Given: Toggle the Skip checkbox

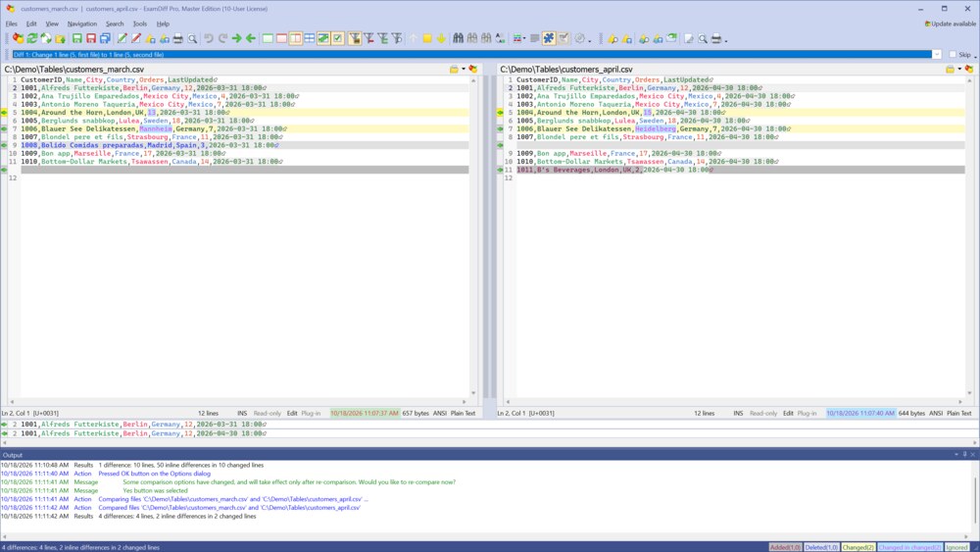Looking at the screenshot, I should (x=953, y=54).
